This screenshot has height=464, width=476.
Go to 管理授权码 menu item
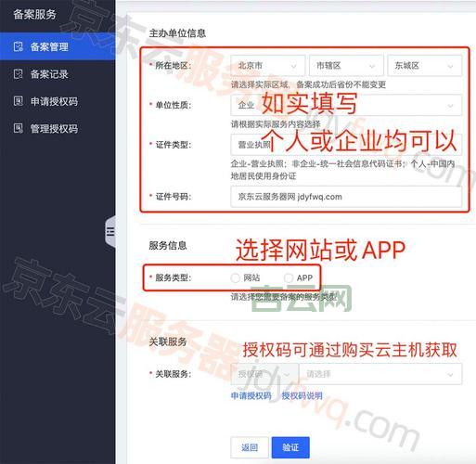tap(58, 128)
